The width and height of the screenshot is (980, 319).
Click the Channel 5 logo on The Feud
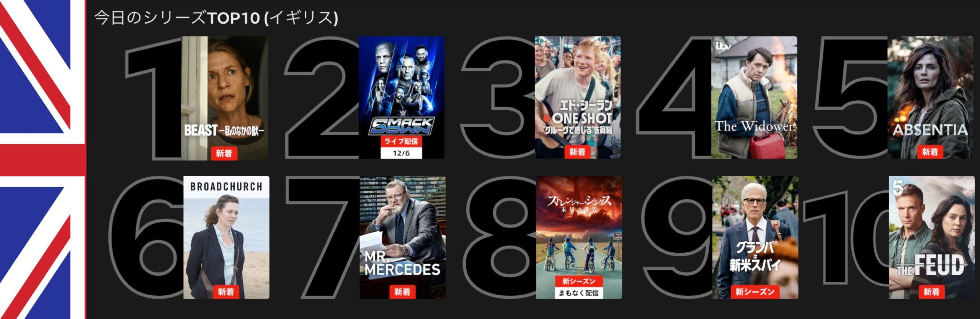click(898, 188)
